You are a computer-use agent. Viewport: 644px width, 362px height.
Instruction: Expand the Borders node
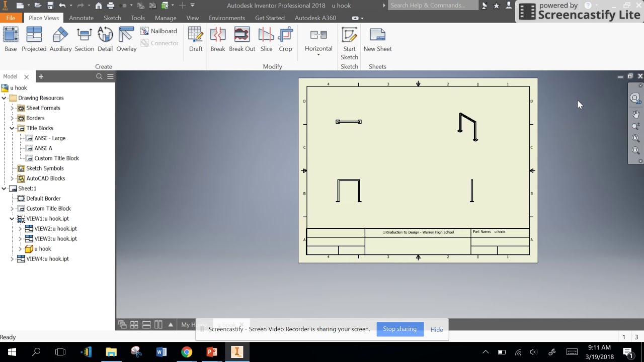pos(12,118)
